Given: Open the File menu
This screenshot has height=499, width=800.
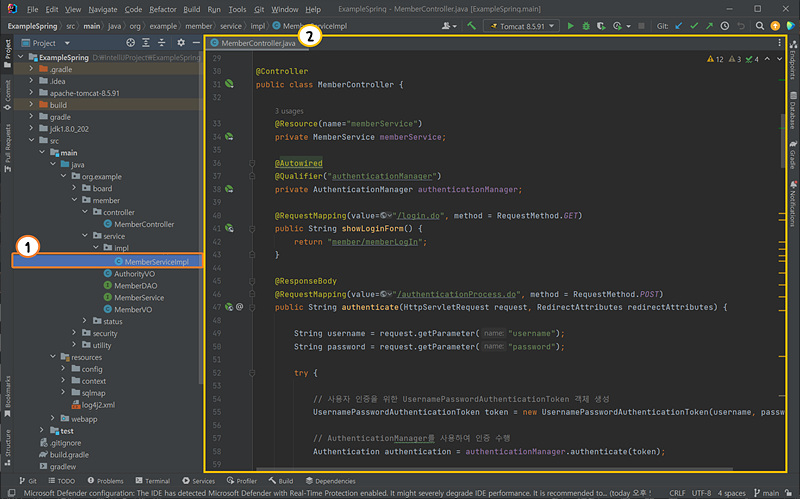Looking at the screenshot, I should [x=32, y=9].
